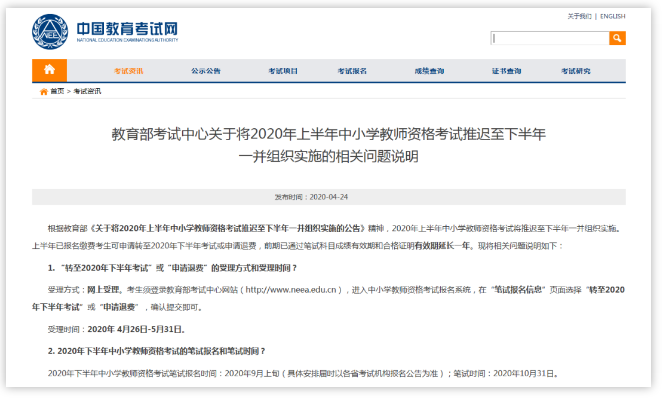The width and height of the screenshot is (662, 398).
Task: Click the article headline about 教师资格考试推迟
Action: (328, 145)
